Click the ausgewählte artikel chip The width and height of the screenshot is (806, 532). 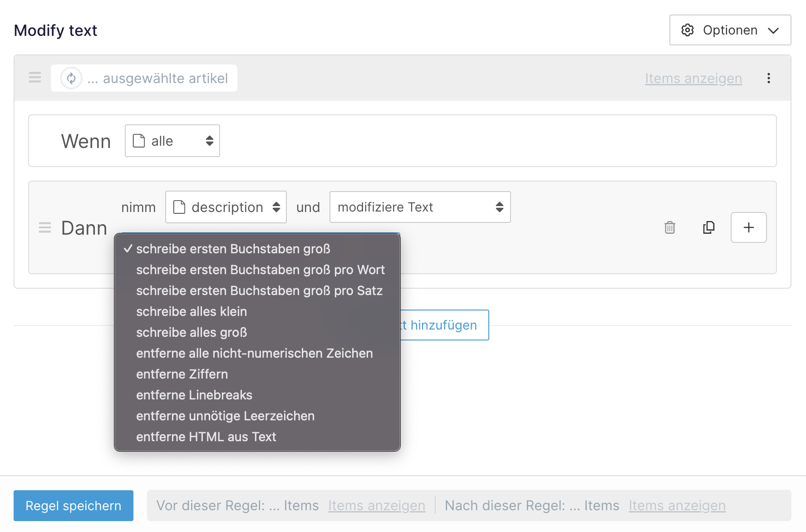pyautogui.click(x=144, y=78)
